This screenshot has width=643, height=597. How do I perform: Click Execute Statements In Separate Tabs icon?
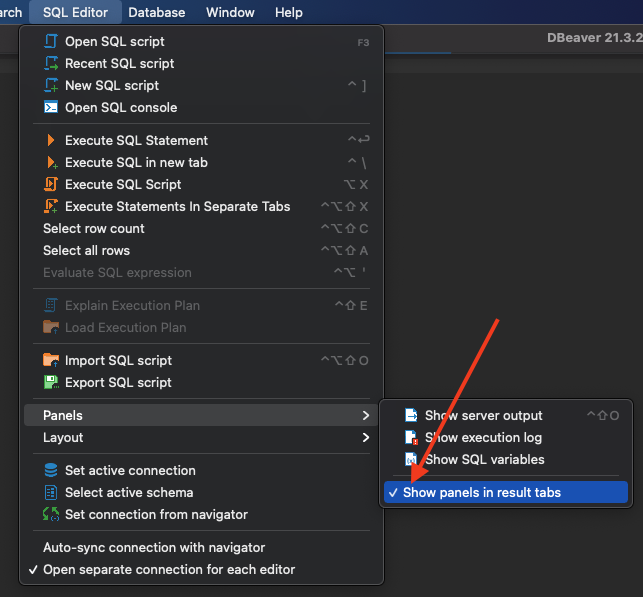(51, 206)
